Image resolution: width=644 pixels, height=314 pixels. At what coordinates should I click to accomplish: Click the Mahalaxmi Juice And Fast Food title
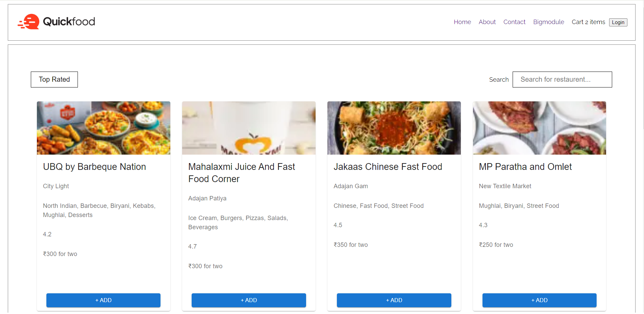pos(241,173)
